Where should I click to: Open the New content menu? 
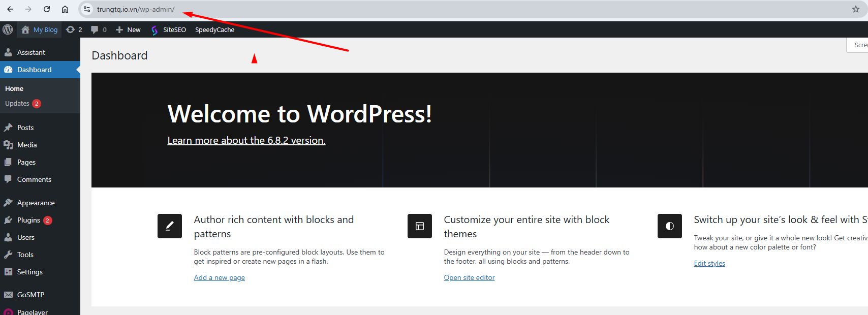coord(128,29)
